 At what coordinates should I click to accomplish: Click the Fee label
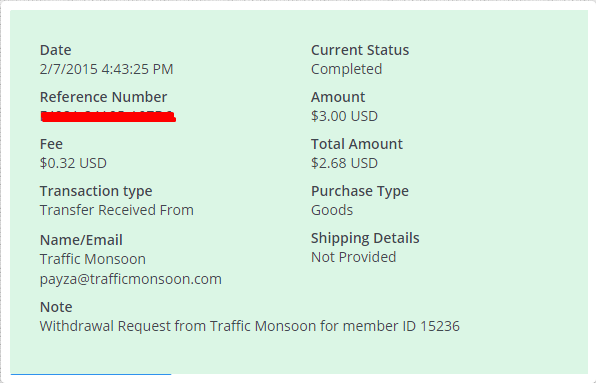[x=51, y=144]
